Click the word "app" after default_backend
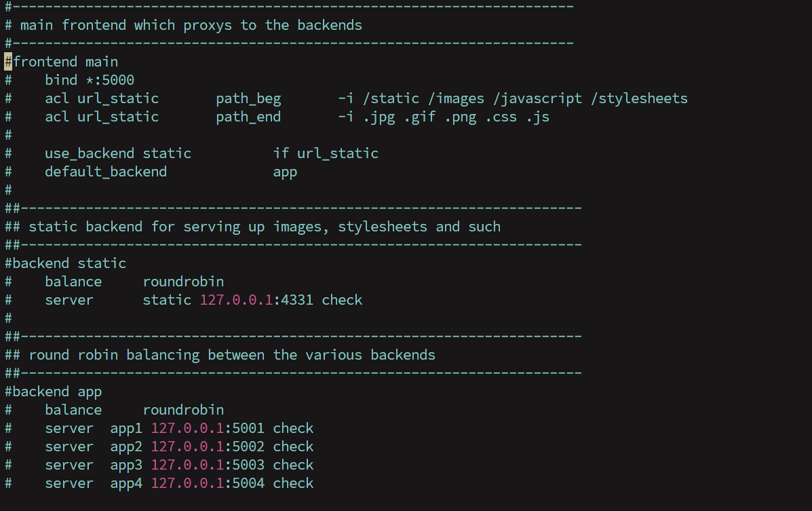The width and height of the screenshot is (812, 511). [x=284, y=172]
